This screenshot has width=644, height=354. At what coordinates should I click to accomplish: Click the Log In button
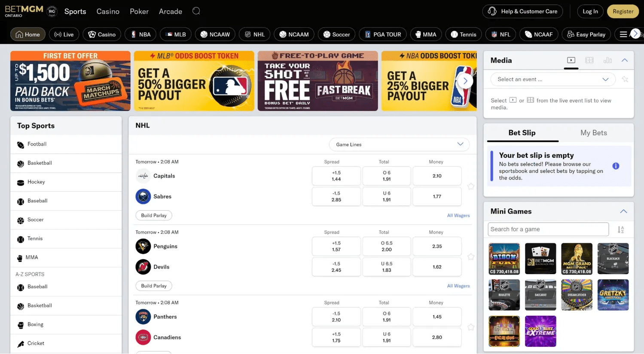tap(590, 11)
